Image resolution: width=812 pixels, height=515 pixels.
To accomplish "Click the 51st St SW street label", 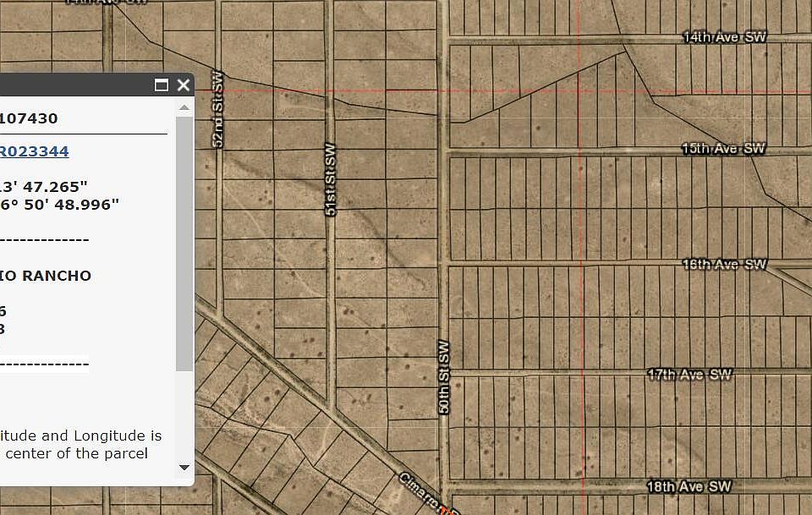I will coord(331,179).
